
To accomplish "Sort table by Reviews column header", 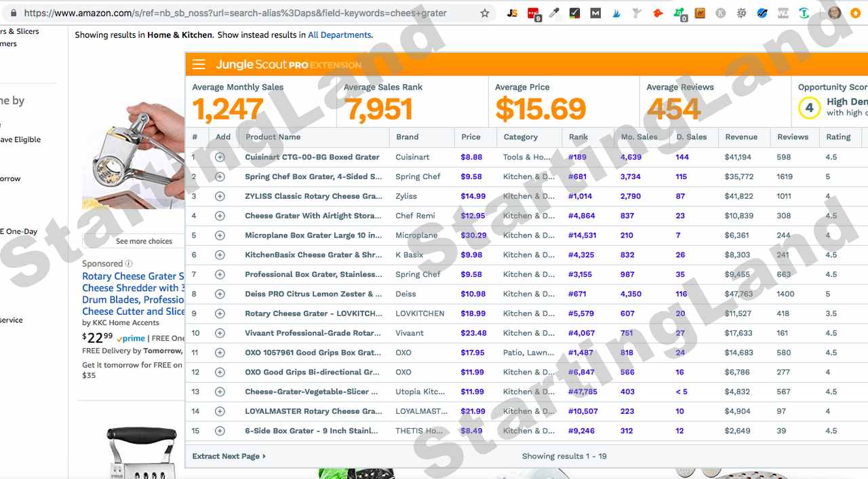I will click(793, 137).
